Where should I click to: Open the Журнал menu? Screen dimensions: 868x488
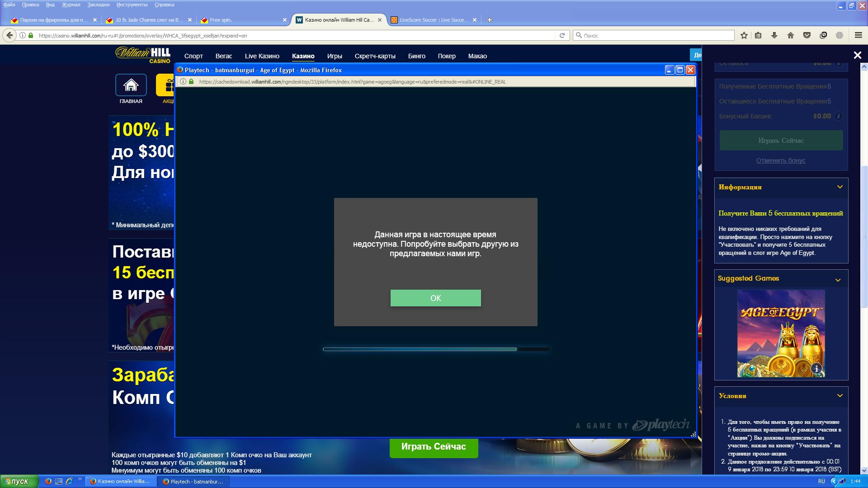(71, 5)
